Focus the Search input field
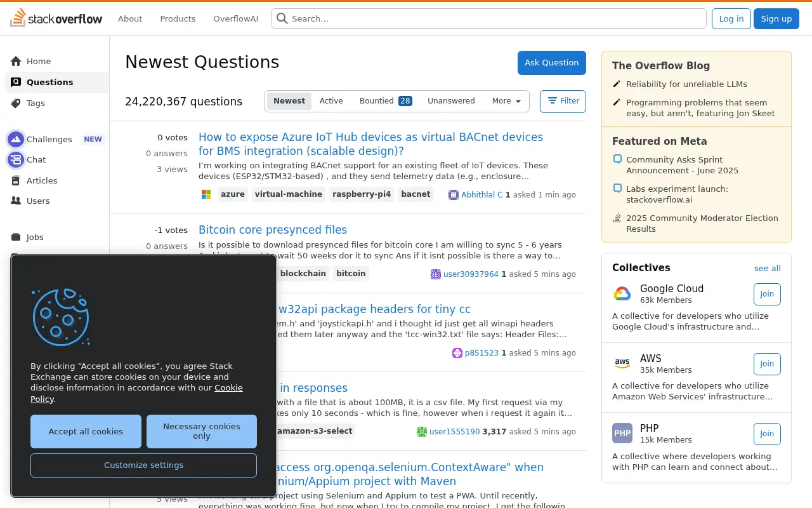The width and height of the screenshot is (812, 508). [x=488, y=18]
